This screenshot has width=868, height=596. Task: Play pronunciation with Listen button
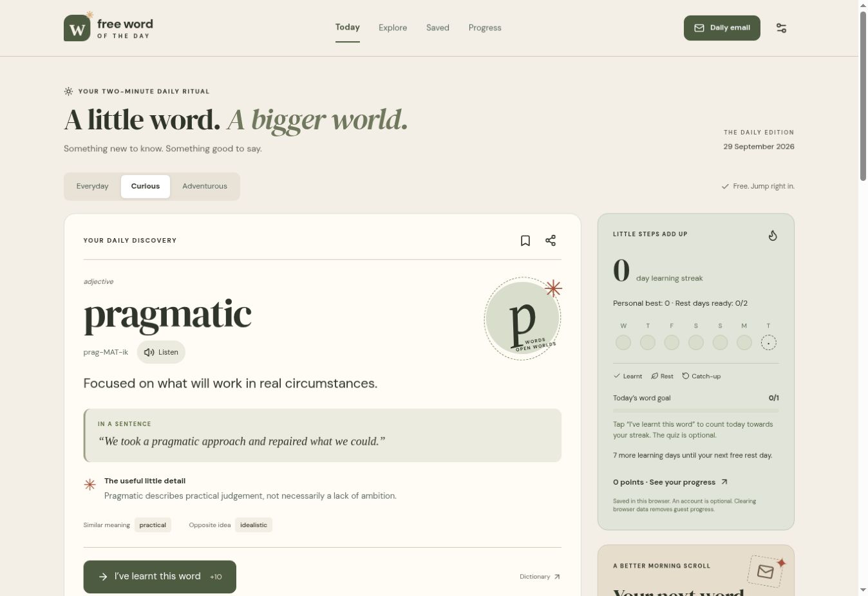[x=161, y=352]
